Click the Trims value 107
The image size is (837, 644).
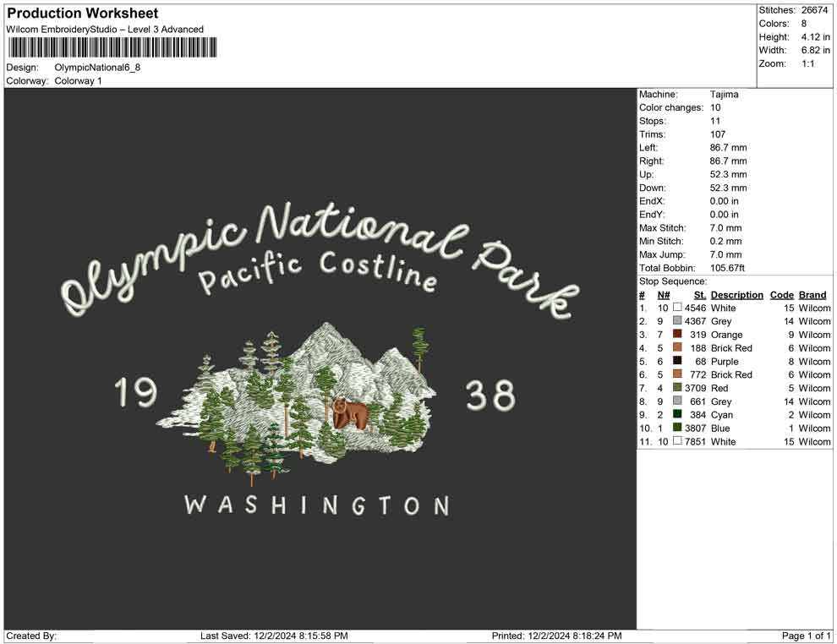(718, 134)
